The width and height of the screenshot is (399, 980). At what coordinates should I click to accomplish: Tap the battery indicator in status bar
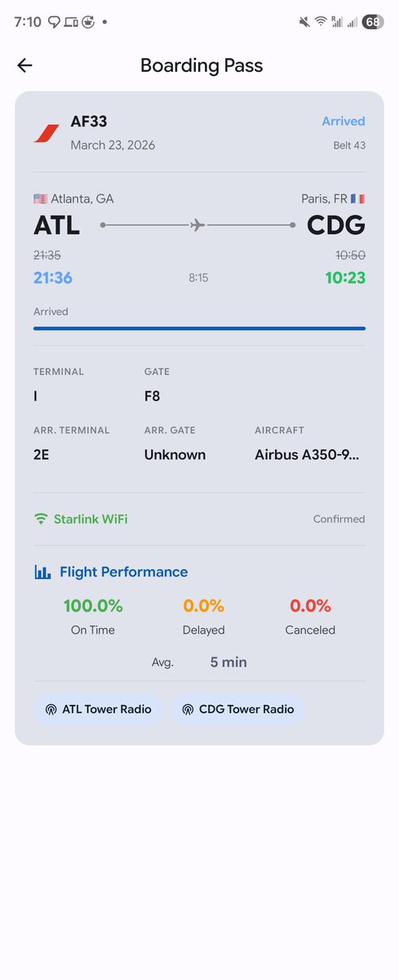click(x=373, y=22)
